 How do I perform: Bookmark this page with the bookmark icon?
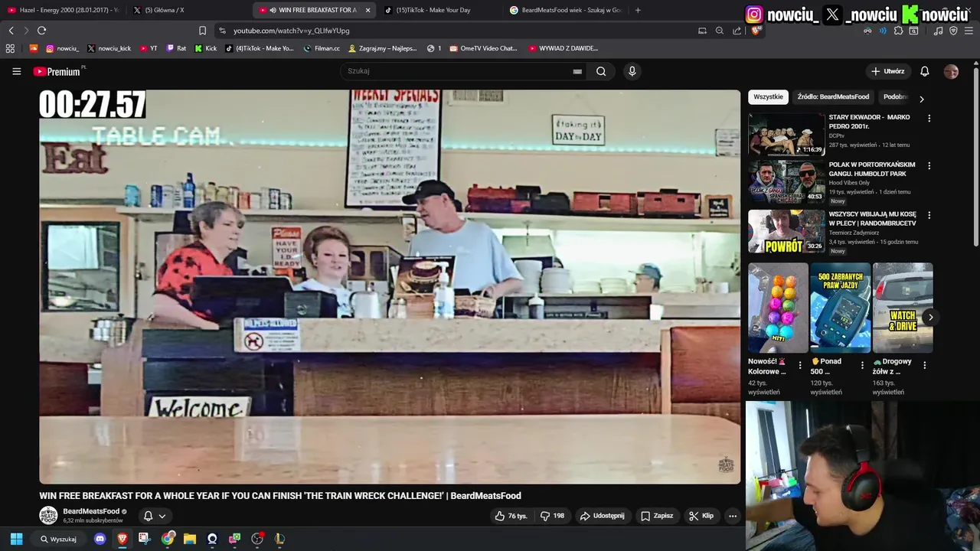[202, 31]
